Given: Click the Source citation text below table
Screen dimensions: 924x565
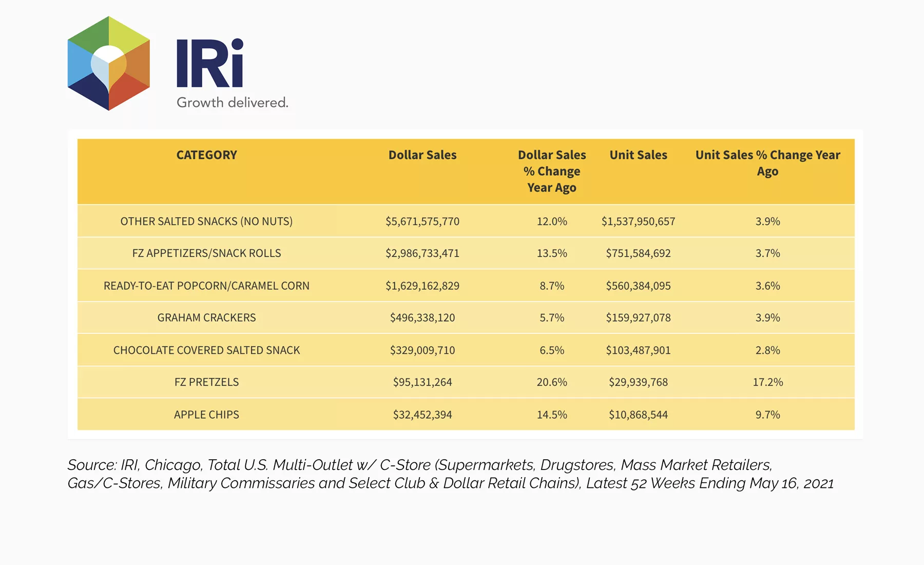Looking at the screenshot, I should coord(451,474).
